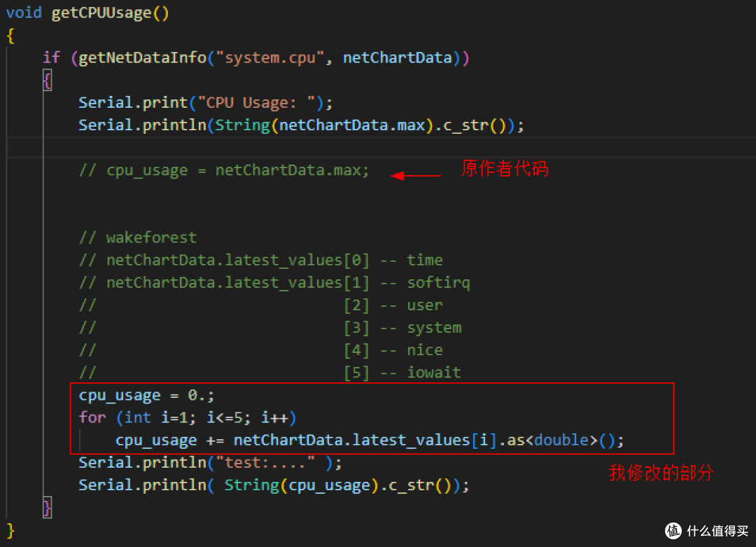The width and height of the screenshot is (756, 547).
Task: Click the "CPU Usage: " string
Action: tap(256, 103)
